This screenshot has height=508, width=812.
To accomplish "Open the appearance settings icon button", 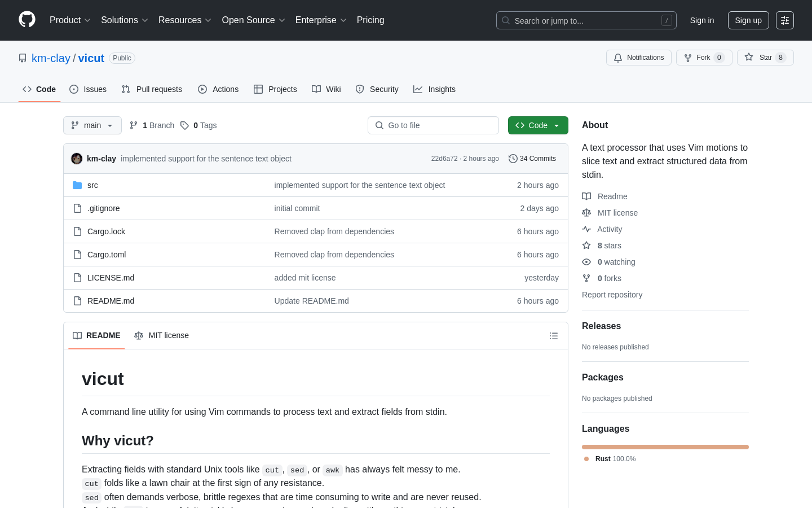I will coord(785,20).
